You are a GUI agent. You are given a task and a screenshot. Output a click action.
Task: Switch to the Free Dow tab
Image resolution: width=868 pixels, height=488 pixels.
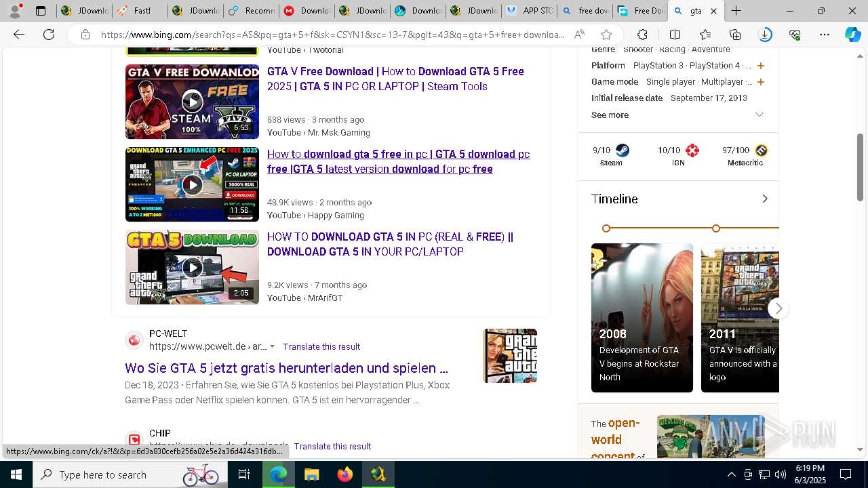pos(640,11)
